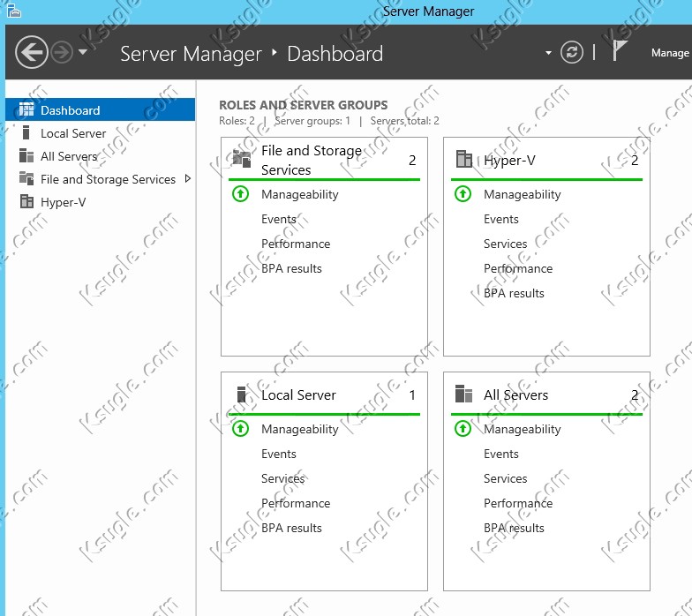Click server count 2 in Hyper-V tile

coord(635,161)
